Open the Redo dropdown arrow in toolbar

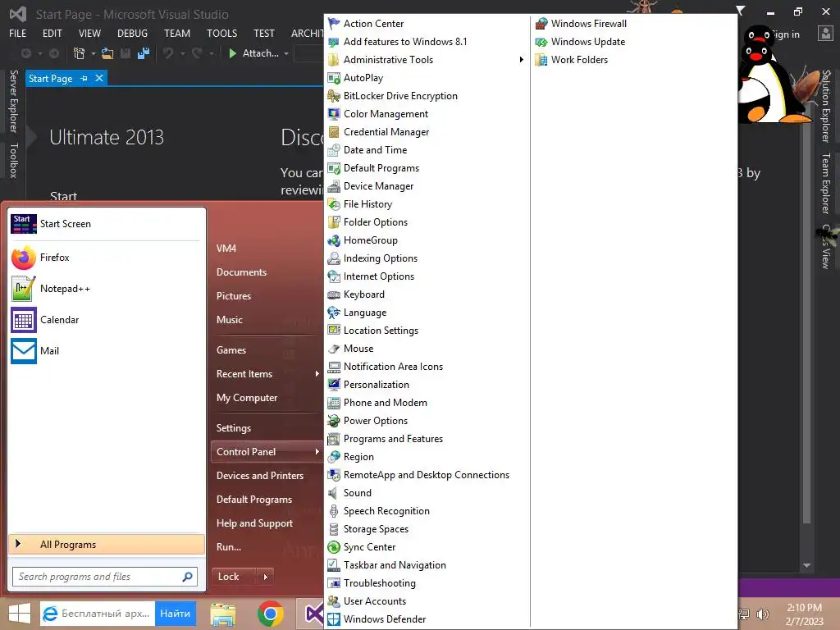(212, 53)
